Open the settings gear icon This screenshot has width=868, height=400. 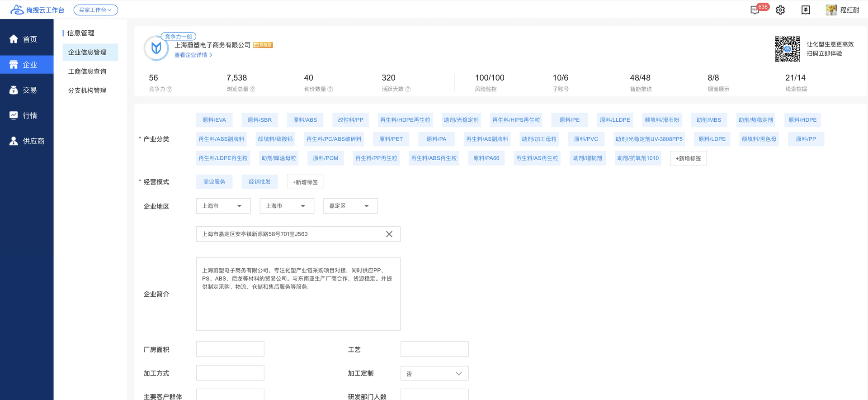780,10
